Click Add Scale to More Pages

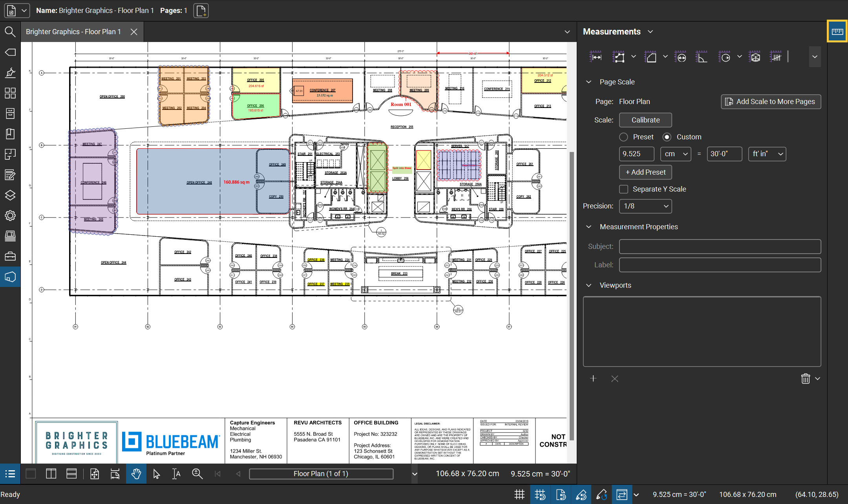click(771, 102)
